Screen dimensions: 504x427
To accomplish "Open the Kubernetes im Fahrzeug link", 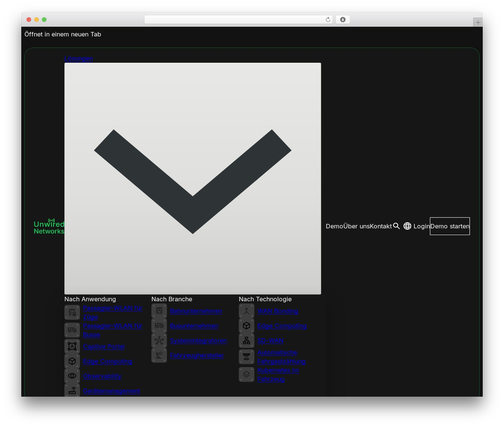I will point(278,375).
